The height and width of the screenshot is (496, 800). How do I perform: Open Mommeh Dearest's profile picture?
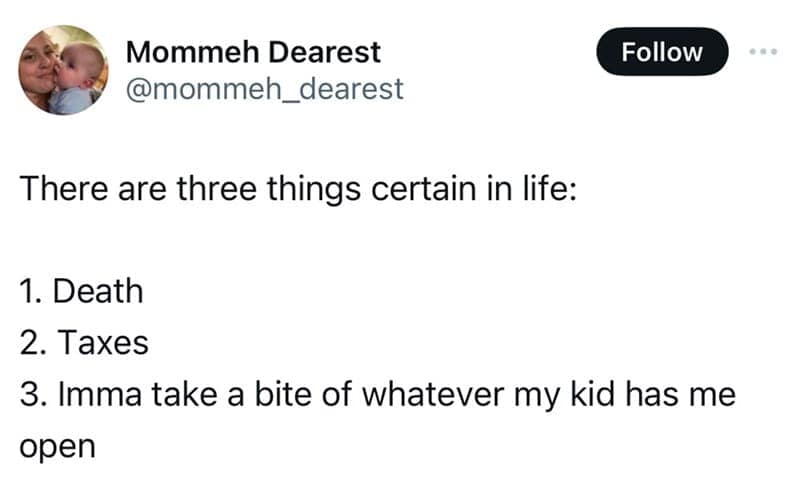pyautogui.click(x=63, y=70)
